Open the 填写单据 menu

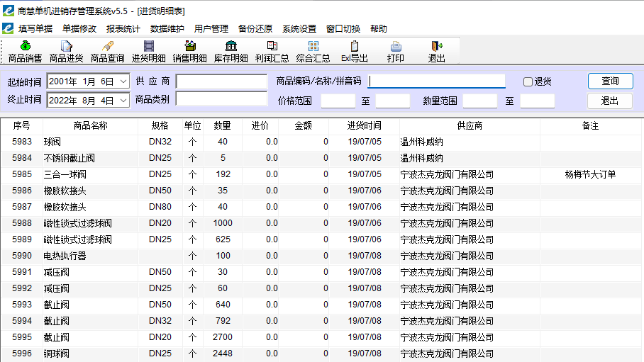click(x=35, y=29)
